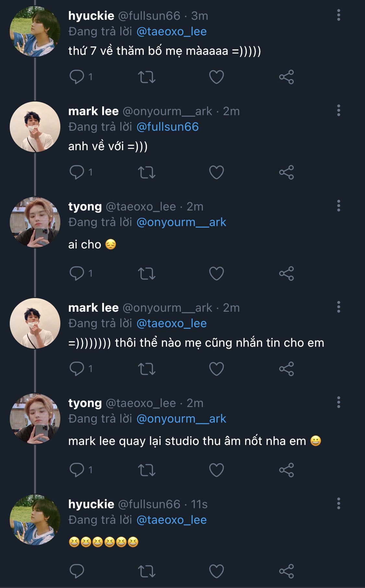Image resolution: width=365 pixels, height=588 pixels.
Task: View hyuckie's profile picture on top tweet
Action: point(35,31)
